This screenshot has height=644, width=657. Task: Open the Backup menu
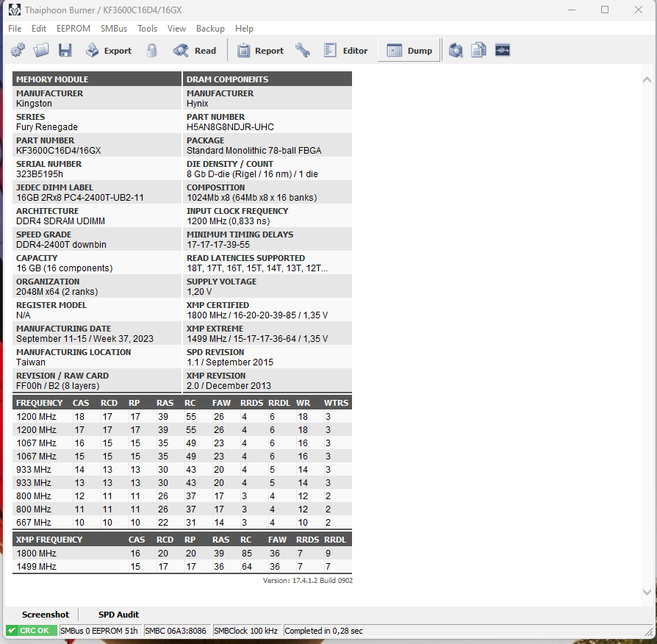[210, 29]
